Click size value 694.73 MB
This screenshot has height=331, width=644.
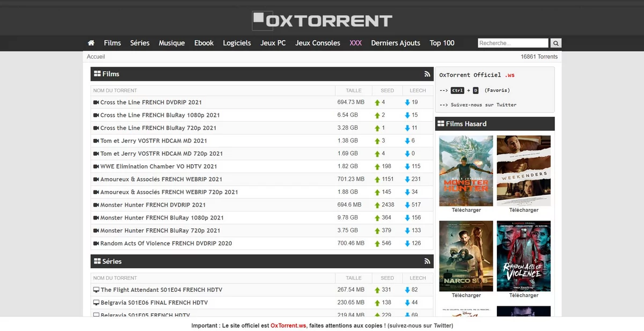click(x=351, y=102)
